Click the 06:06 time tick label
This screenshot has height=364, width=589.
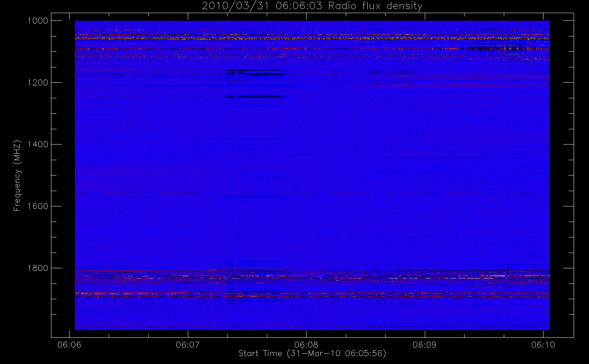(x=69, y=345)
